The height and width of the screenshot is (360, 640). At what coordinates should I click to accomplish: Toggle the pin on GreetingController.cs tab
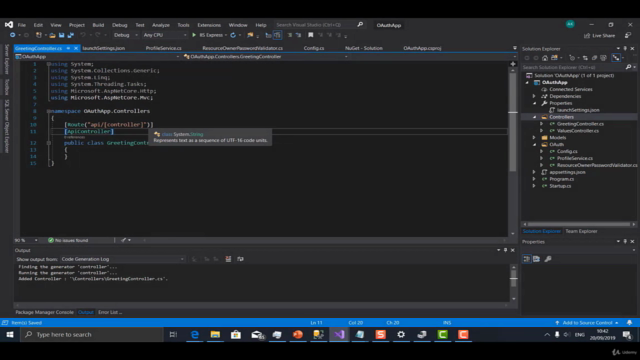(x=69, y=48)
